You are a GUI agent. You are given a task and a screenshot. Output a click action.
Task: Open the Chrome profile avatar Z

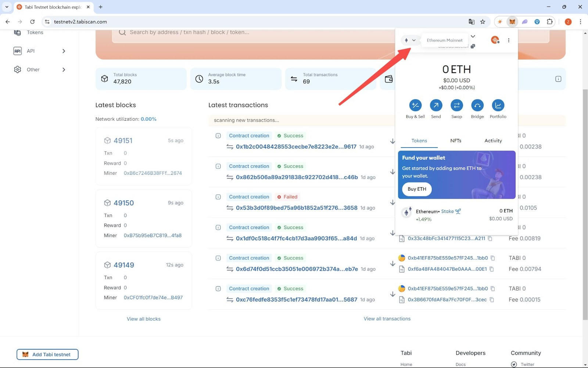coord(568,22)
